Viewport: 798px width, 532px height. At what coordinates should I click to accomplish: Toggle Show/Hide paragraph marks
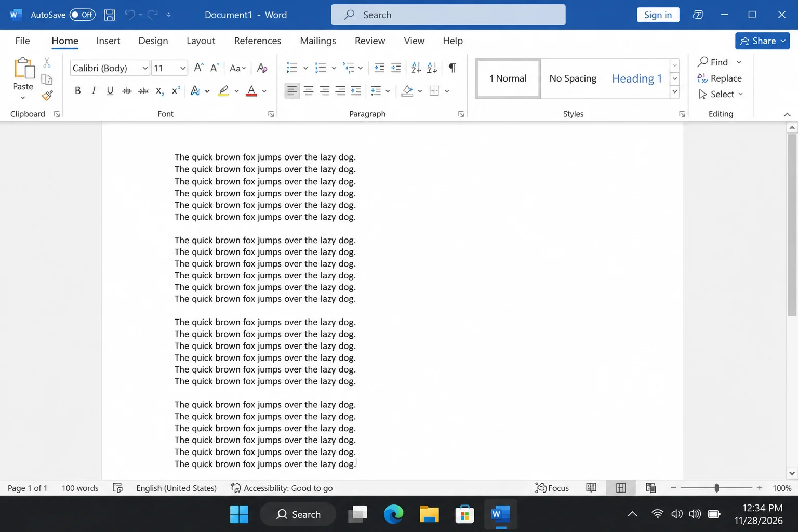453,68
